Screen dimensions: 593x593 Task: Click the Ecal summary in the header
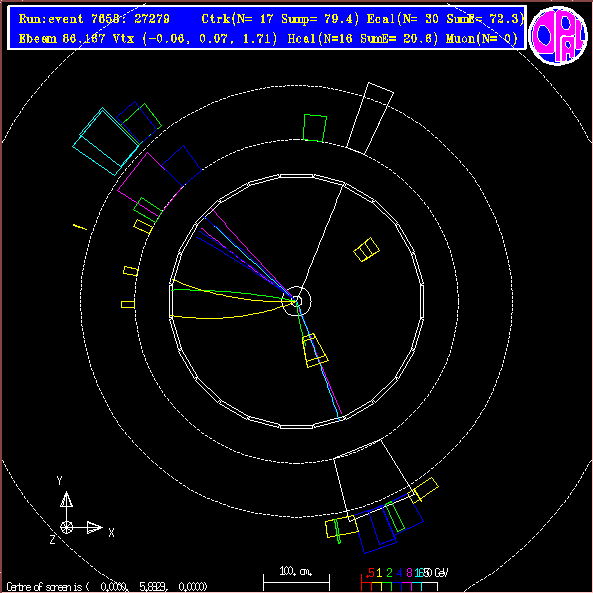pyautogui.click(x=446, y=19)
